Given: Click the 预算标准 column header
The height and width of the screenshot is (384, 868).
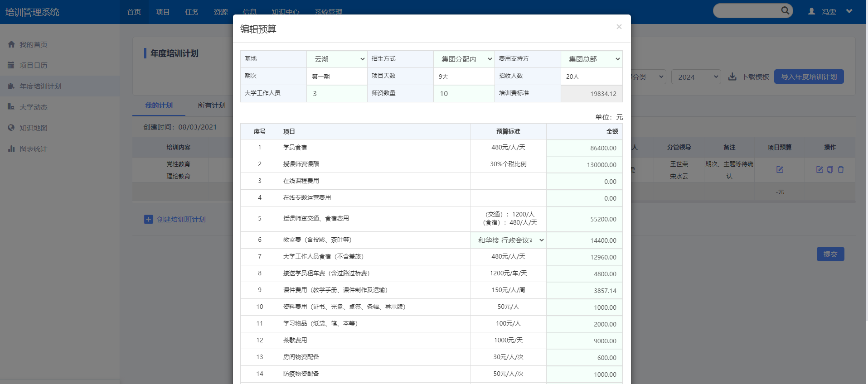Looking at the screenshot, I should [x=508, y=131].
